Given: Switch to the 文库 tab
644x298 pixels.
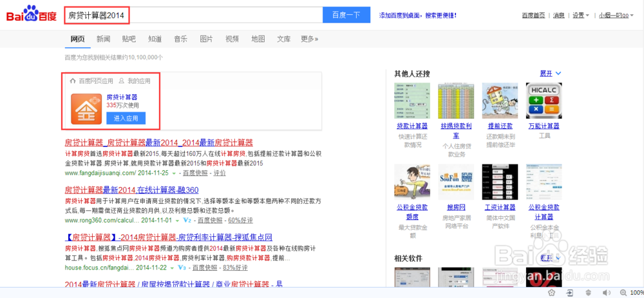Looking at the screenshot, I should [x=284, y=39].
